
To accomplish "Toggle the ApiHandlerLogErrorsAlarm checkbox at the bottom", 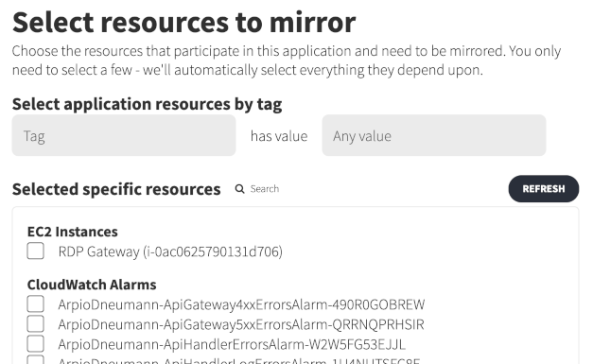I will click(36, 359).
